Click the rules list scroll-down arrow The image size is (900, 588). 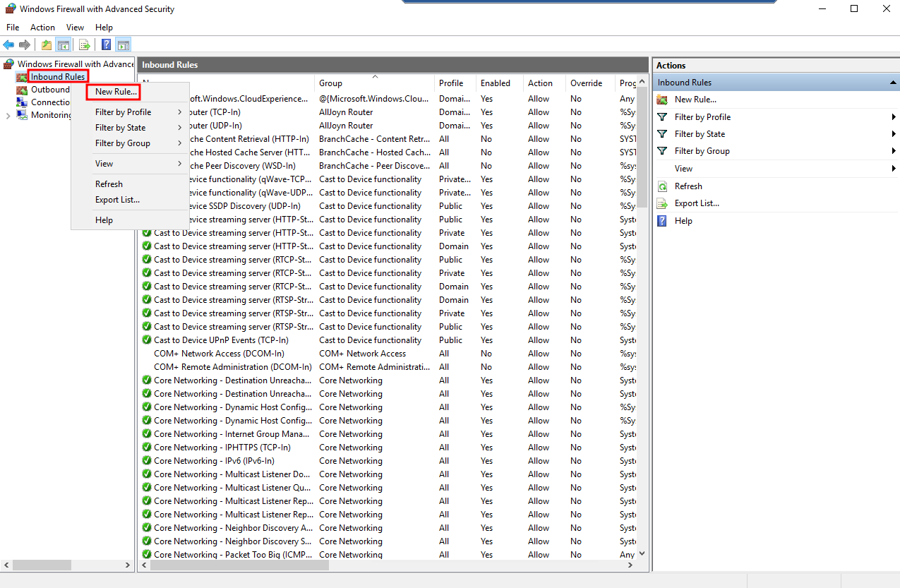pos(642,554)
